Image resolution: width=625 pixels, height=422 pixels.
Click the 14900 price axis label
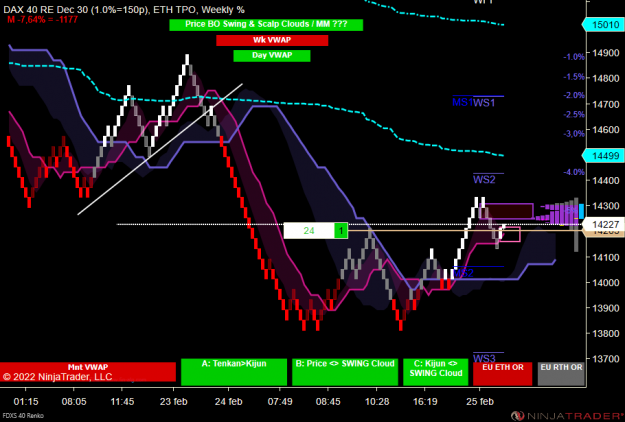pyautogui.click(x=606, y=53)
